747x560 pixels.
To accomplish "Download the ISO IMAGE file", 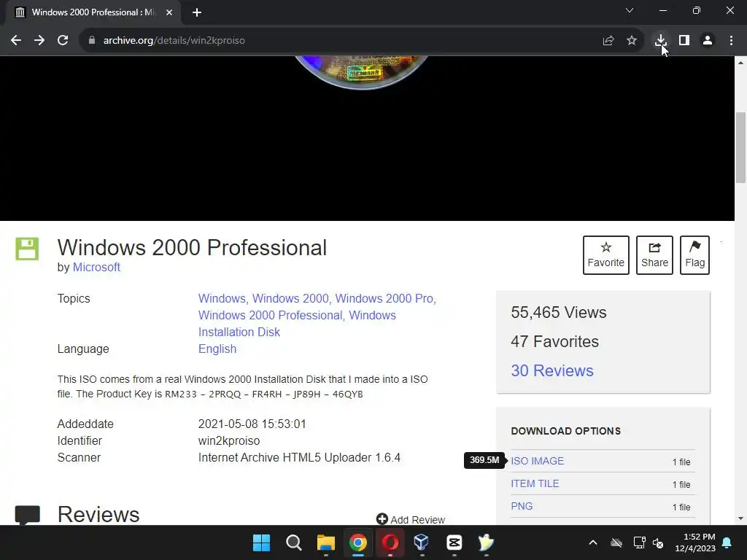I will point(538,461).
